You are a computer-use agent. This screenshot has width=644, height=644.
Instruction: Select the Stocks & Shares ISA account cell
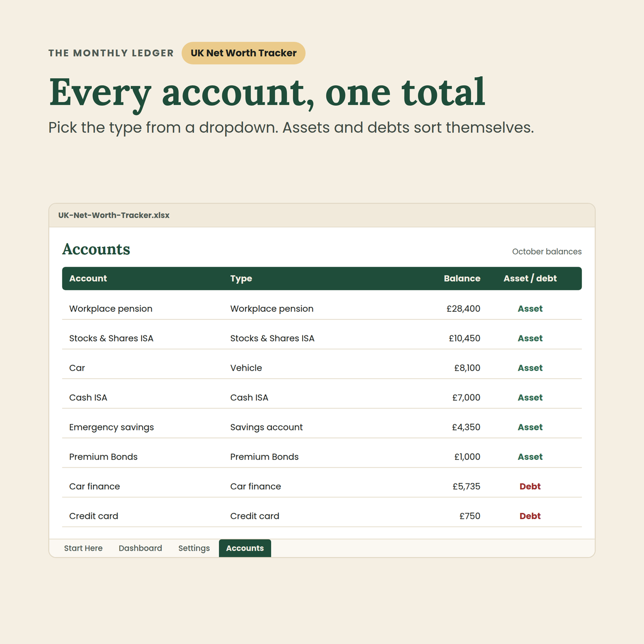click(x=112, y=338)
